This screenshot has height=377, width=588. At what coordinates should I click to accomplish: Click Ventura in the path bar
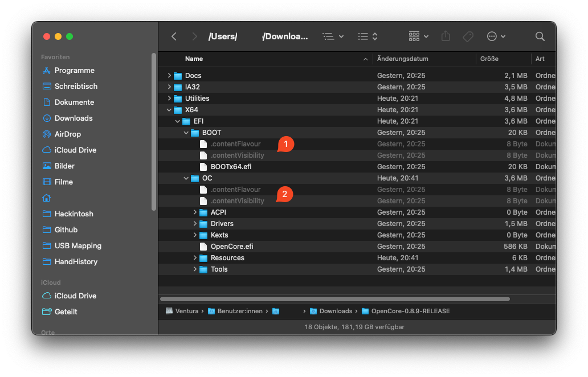[x=182, y=311]
